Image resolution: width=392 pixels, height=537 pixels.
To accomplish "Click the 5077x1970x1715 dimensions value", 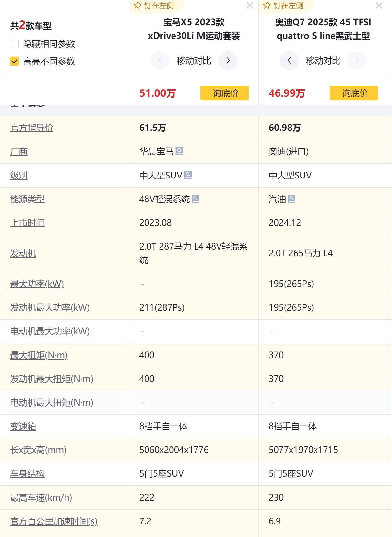I will coord(303,450).
